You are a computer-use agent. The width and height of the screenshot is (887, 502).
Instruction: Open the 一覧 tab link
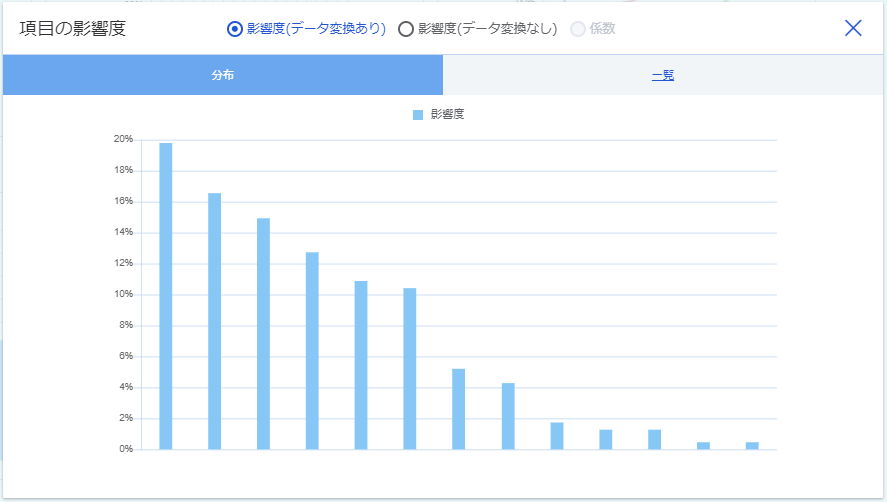coord(662,75)
